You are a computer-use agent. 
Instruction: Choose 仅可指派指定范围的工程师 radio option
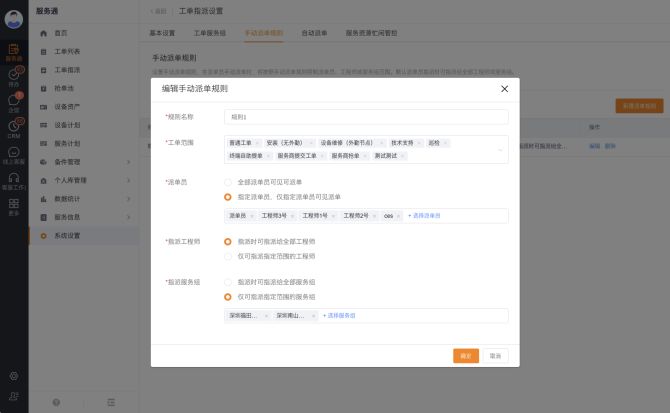click(229, 256)
